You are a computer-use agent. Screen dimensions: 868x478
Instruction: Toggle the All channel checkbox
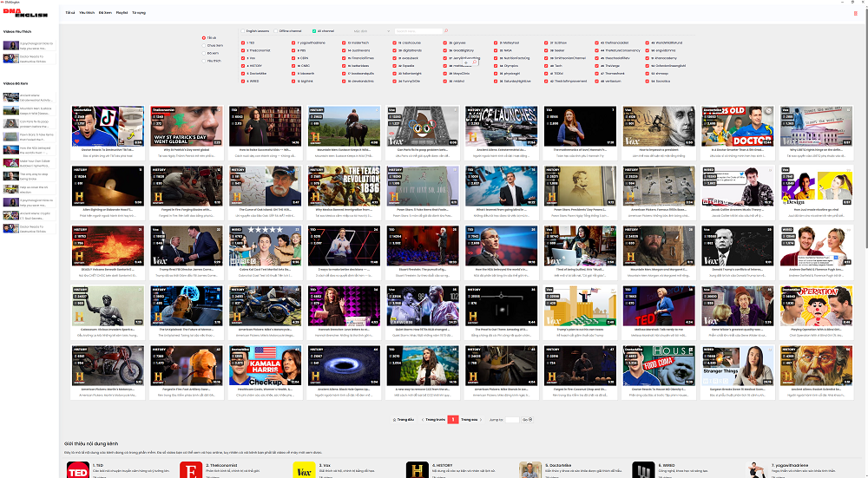[315, 30]
